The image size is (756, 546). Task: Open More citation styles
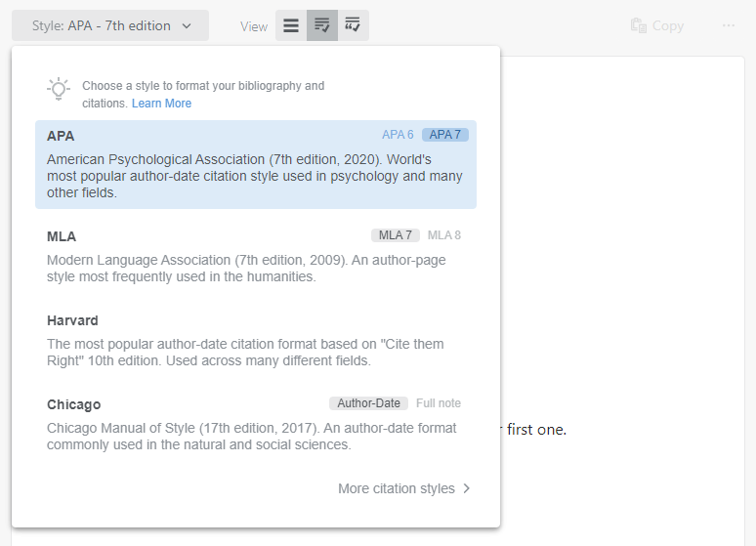coord(404,488)
